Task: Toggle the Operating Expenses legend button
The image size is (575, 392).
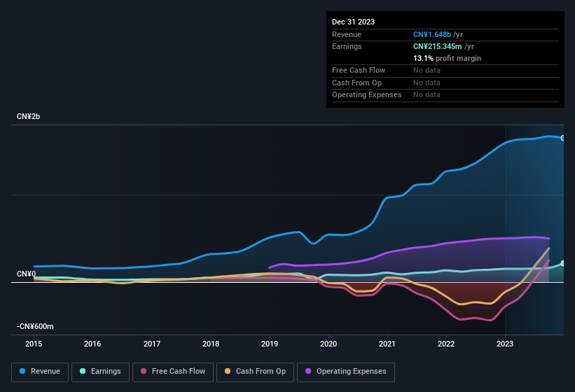Action: [x=346, y=372]
